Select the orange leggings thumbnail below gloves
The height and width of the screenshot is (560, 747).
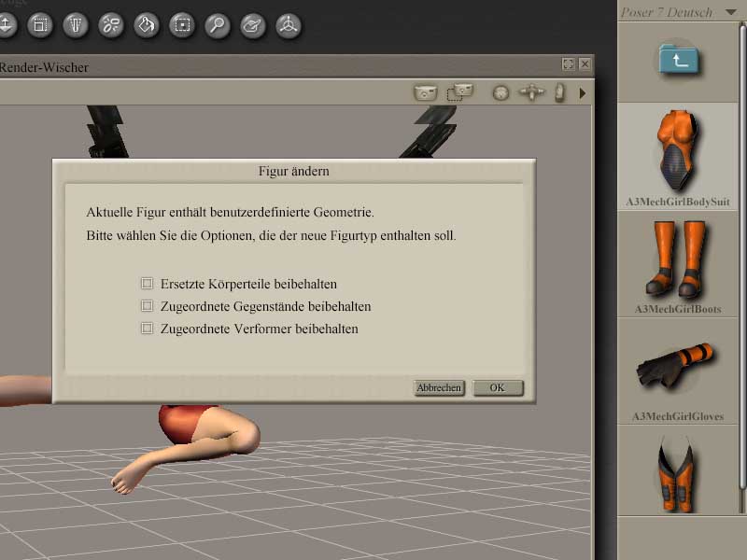(x=678, y=470)
